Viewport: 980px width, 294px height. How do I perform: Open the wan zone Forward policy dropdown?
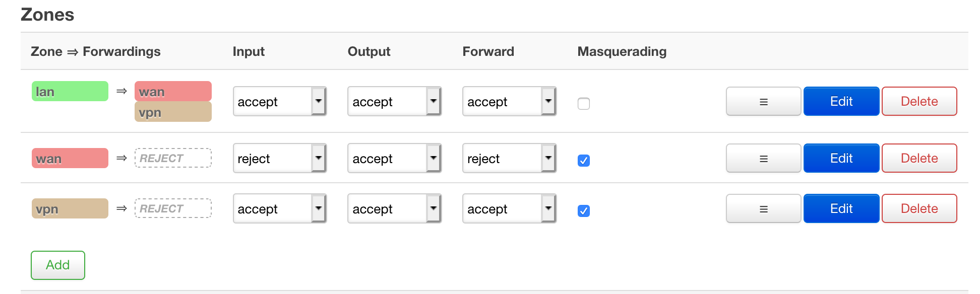tap(509, 158)
